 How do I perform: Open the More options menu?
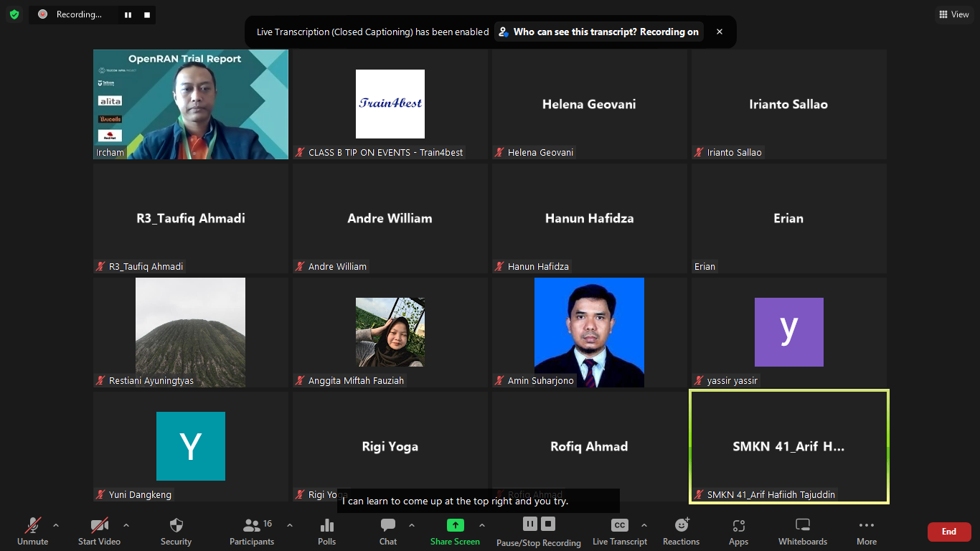coord(866,526)
